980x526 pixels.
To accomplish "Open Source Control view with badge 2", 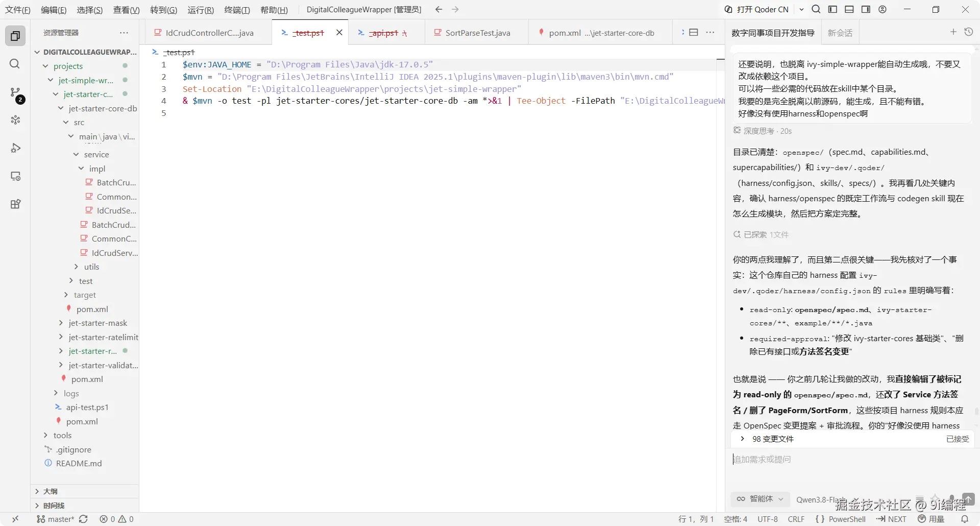I will tap(16, 93).
